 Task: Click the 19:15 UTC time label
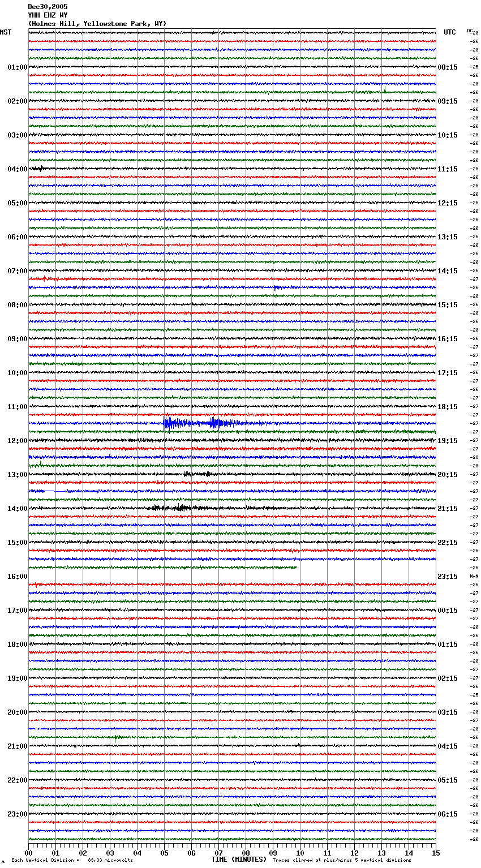click(448, 441)
